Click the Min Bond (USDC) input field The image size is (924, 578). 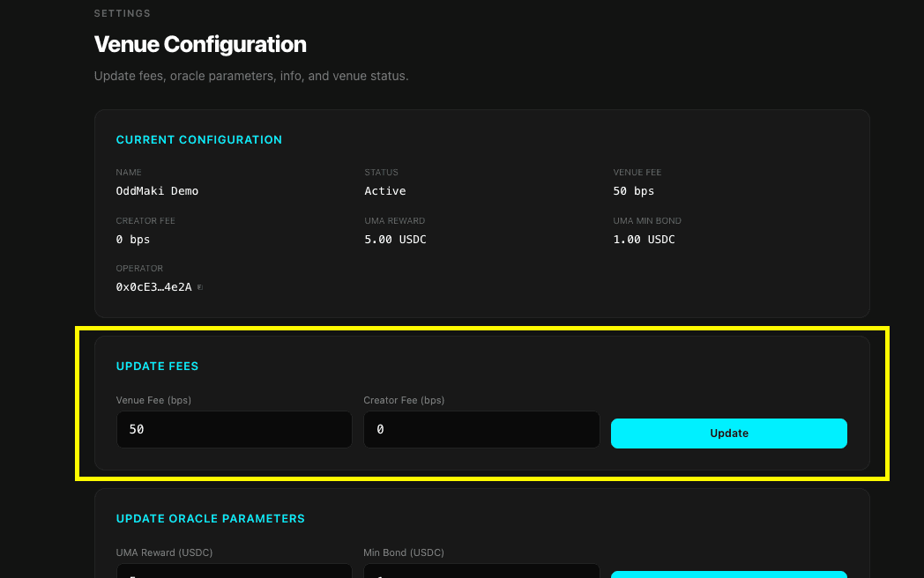click(481, 570)
